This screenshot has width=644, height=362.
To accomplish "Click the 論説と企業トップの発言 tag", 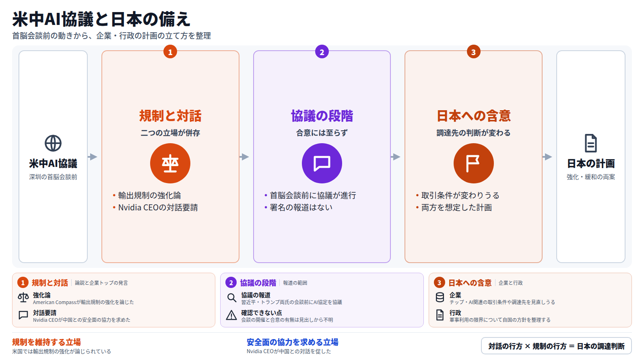I will click(x=101, y=283).
